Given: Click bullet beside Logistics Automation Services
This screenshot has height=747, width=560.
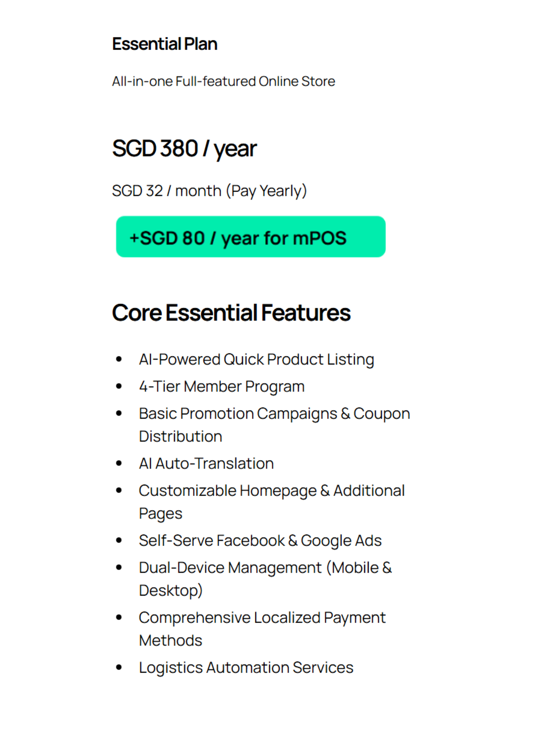Looking at the screenshot, I should 119,667.
